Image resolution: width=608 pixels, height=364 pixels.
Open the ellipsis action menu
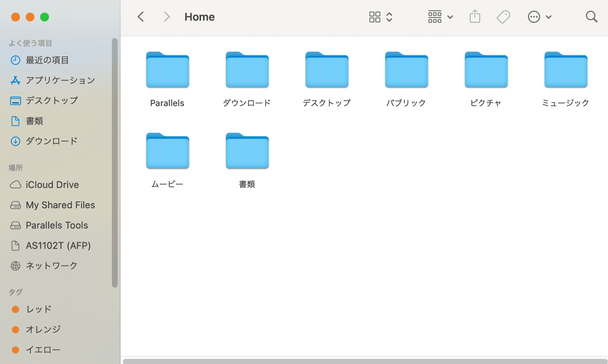click(x=540, y=17)
